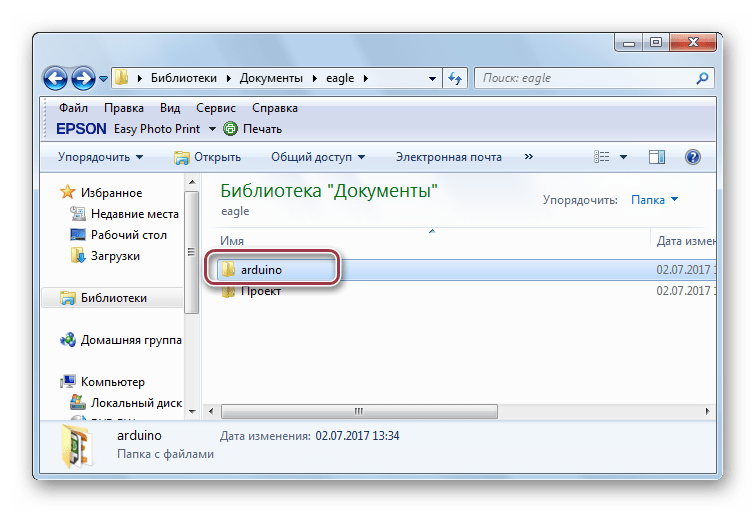Screen dimensions: 756x513
Task: Click the Избранное star icon
Action: coord(68,192)
